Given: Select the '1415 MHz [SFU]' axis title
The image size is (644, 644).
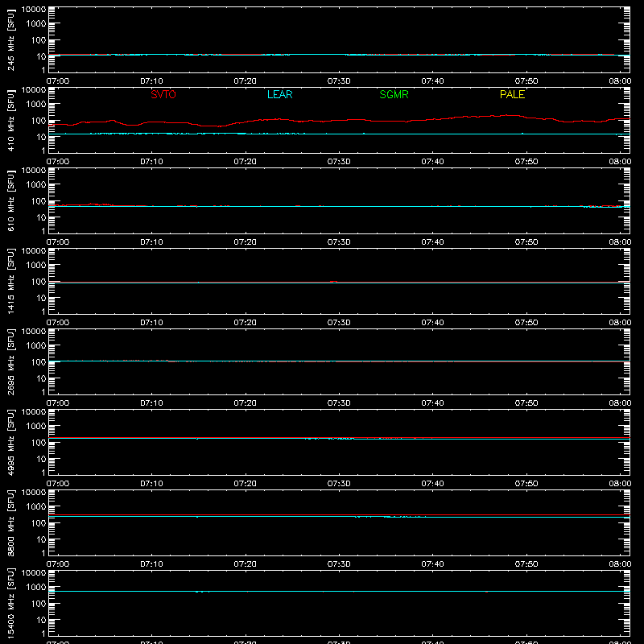Looking at the screenshot, I should point(10,281).
